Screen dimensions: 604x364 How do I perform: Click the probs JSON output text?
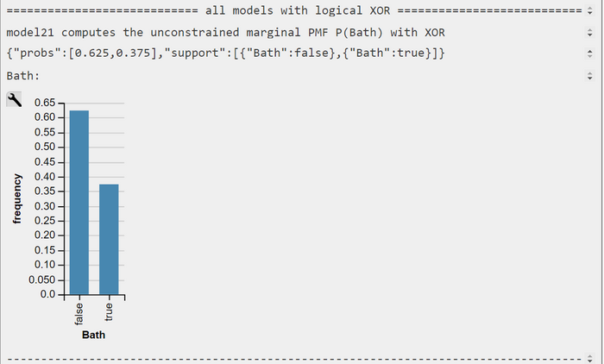point(226,53)
